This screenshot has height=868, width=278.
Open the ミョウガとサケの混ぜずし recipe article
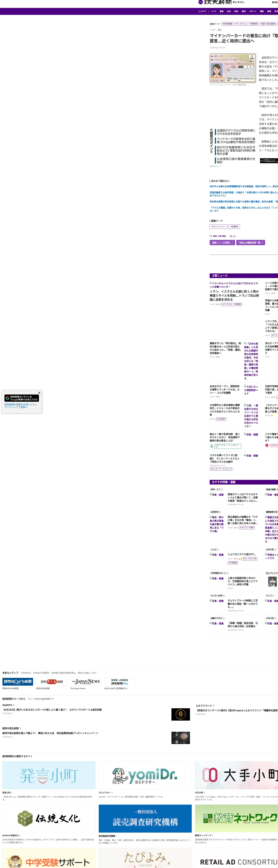[242, 554]
